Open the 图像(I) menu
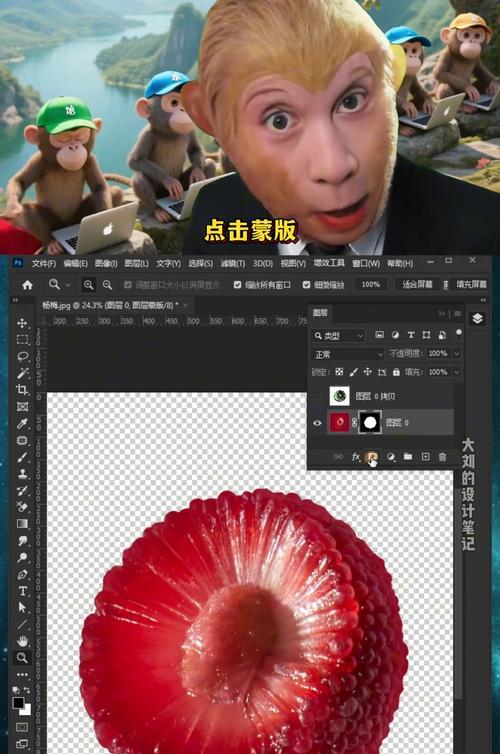 (x=106, y=264)
